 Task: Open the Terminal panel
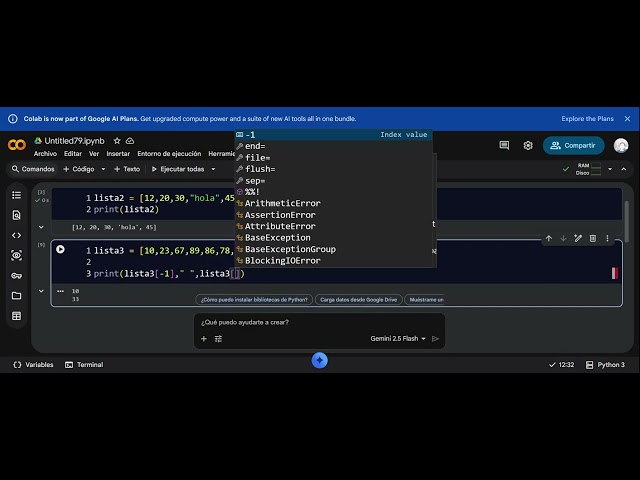(84, 364)
